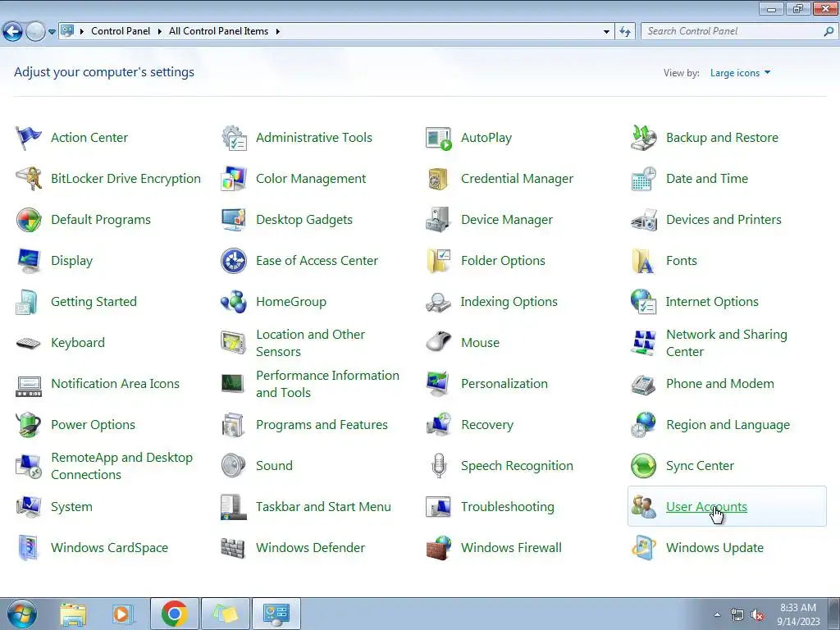Open the Network and Sharing Center icon
840x630 pixels.
click(644, 343)
